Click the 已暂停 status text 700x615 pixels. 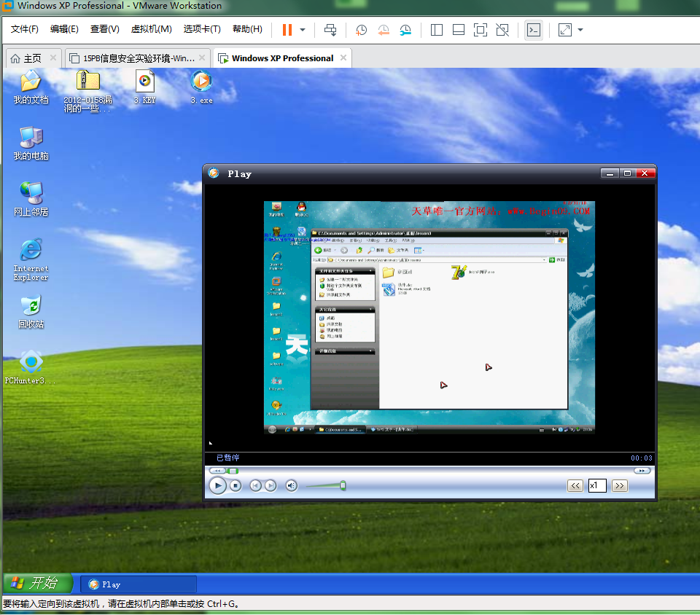[228, 458]
